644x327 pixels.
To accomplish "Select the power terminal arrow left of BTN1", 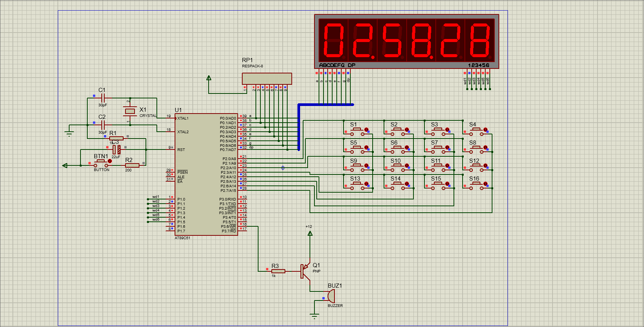I will coord(65,165).
